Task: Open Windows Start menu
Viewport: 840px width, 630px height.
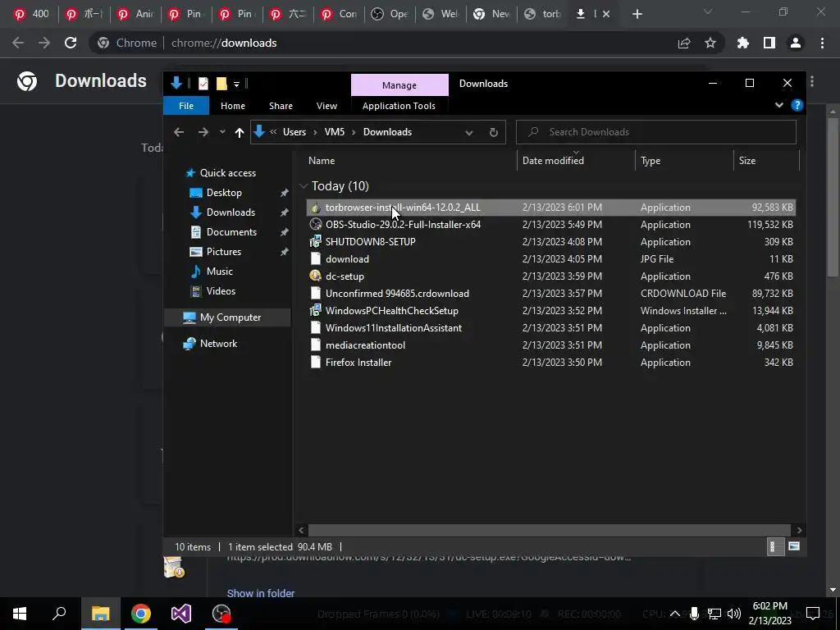Action: coord(20,614)
